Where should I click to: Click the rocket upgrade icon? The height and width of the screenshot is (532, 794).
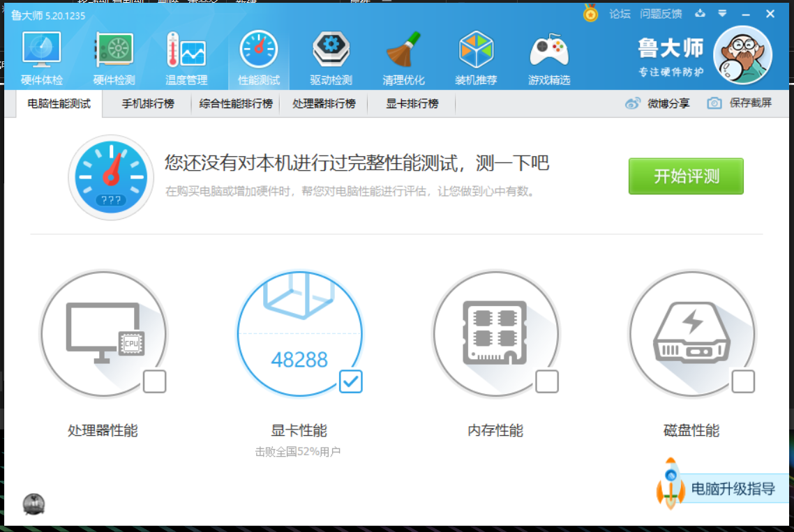click(x=671, y=483)
